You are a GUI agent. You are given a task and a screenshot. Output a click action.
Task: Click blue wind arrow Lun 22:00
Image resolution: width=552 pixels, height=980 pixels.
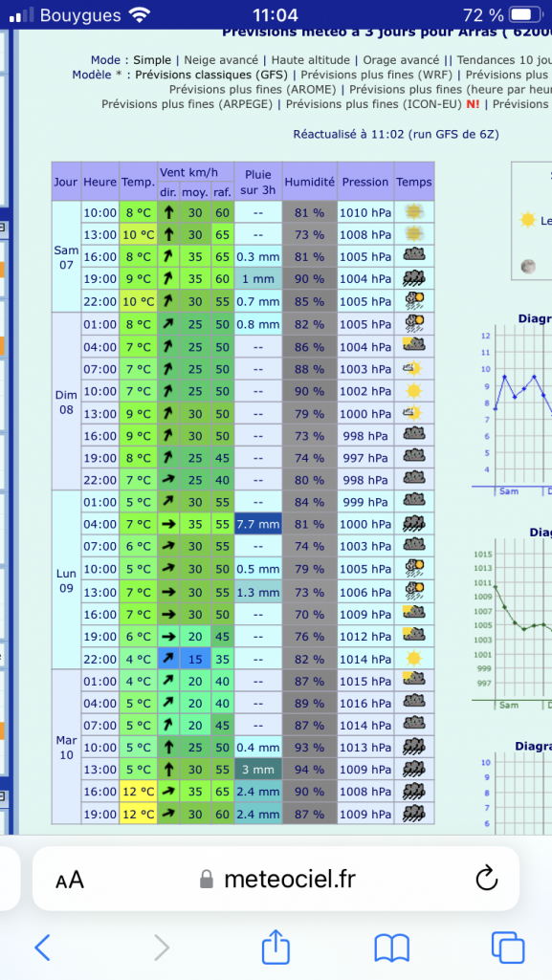pyautogui.click(x=168, y=659)
